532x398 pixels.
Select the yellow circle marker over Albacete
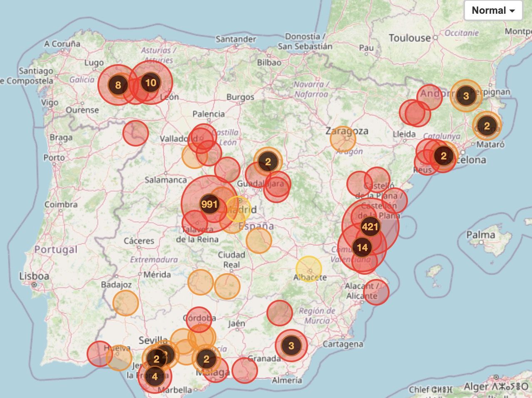point(309,269)
